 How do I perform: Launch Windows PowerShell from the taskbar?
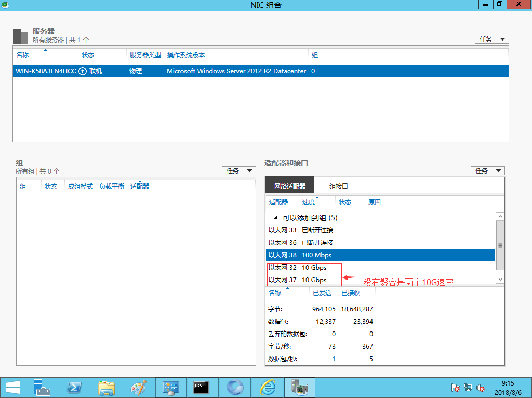[x=74, y=387]
